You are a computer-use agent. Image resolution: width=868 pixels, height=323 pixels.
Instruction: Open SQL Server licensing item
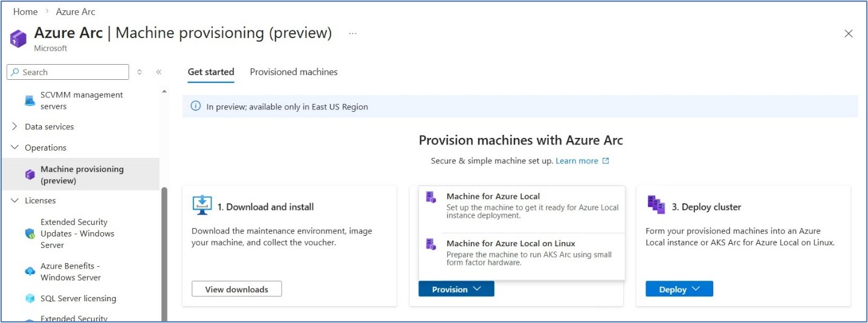click(78, 298)
